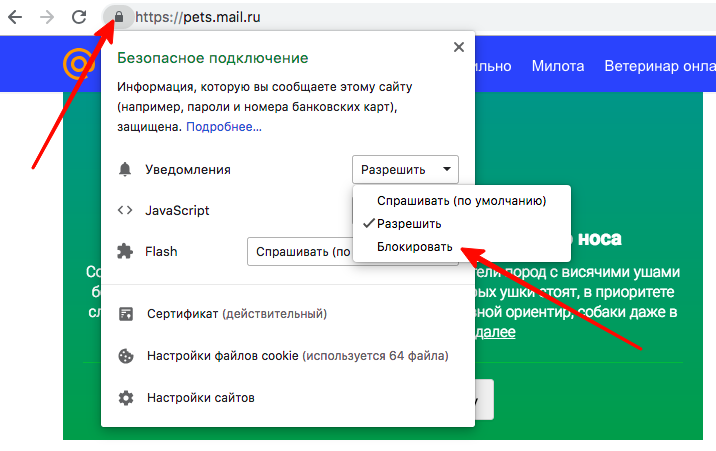716x451 pixels.
Task: Click the Flash puzzle piece icon
Action: [x=125, y=251]
